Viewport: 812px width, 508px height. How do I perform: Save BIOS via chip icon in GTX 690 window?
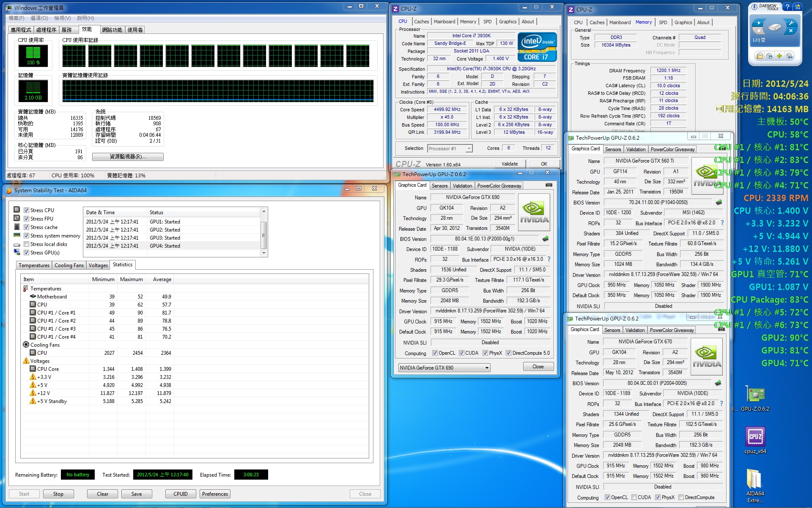546,239
